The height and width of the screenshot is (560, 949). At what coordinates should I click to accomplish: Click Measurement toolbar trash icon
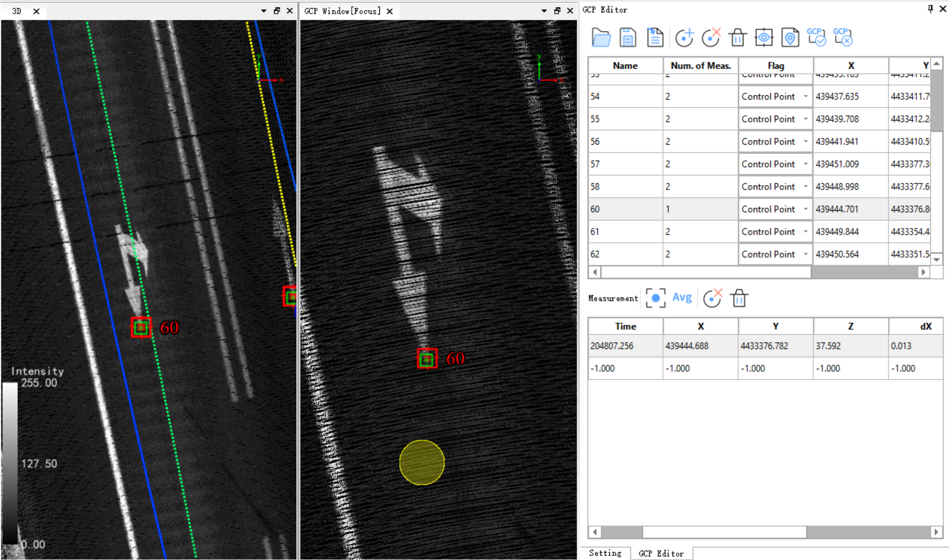739,298
